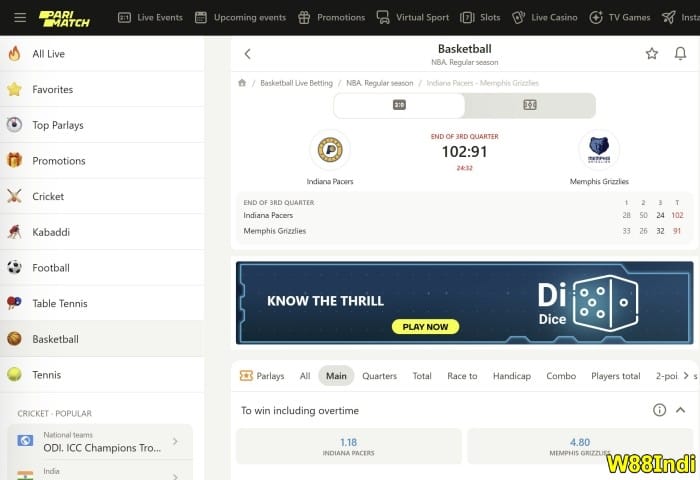Select the Combo tab
Image resolution: width=700 pixels, height=480 pixels.
point(561,376)
